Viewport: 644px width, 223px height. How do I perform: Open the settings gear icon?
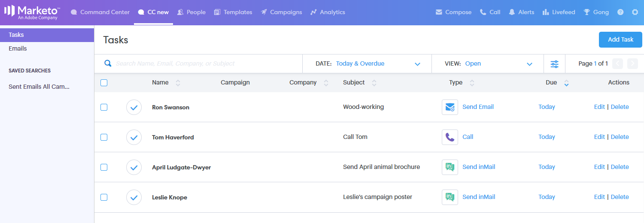[x=635, y=12]
